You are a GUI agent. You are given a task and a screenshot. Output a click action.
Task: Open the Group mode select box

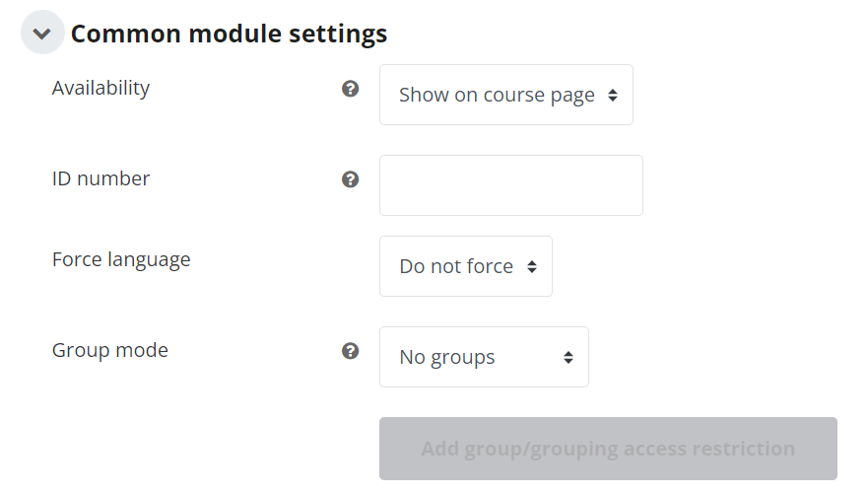point(484,357)
